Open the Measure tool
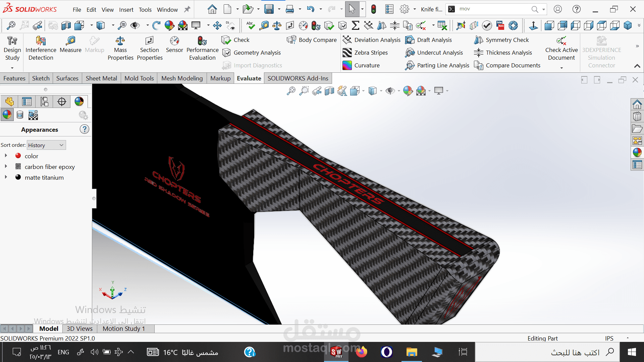The height and width of the screenshot is (362, 644). [x=70, y=45]
